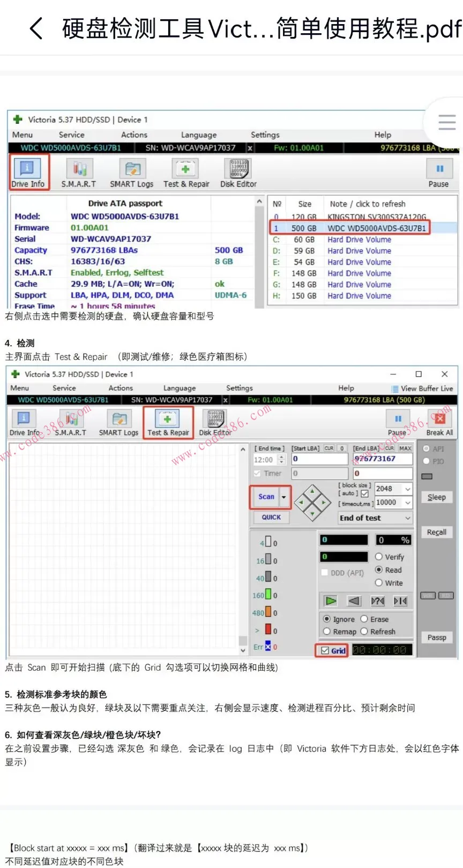Open S.M.A.R.T icon in upper Victoria window

click(79, 168)
